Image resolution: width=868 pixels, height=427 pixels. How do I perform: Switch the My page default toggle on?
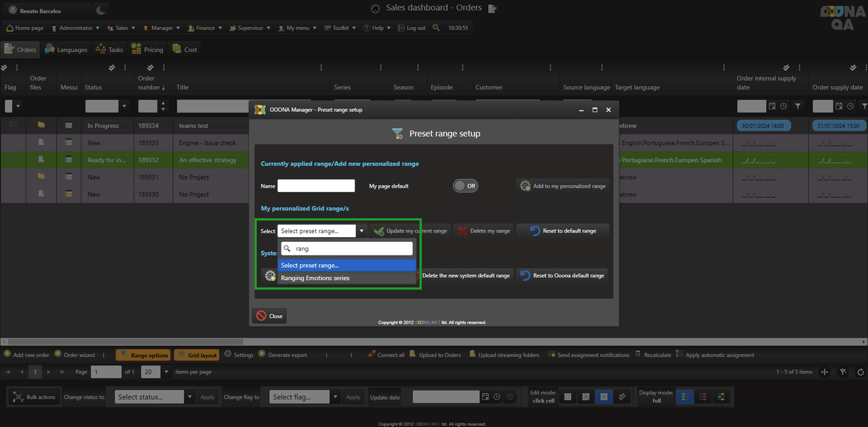pos(465,186)
